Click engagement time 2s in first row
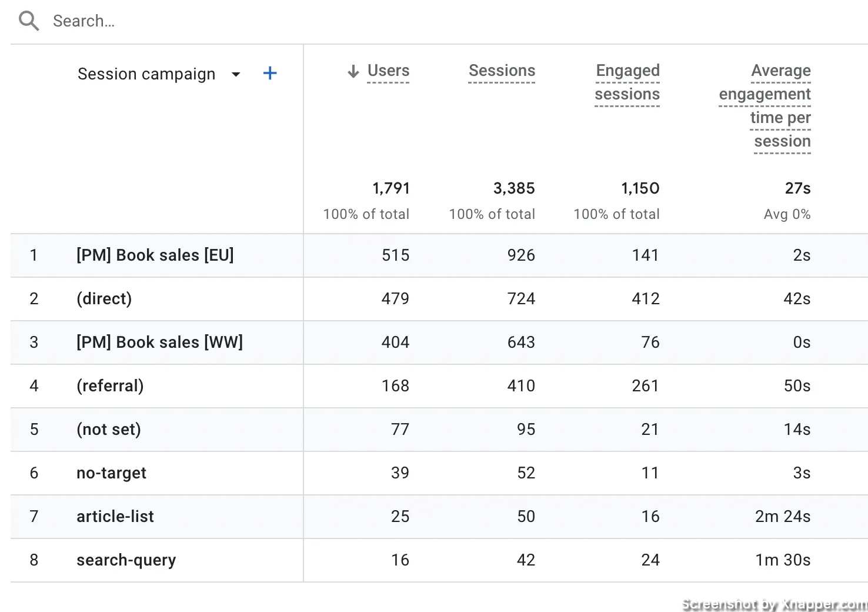Image resolution: width=868 pixels, height=612 pixels. (802, 255)
